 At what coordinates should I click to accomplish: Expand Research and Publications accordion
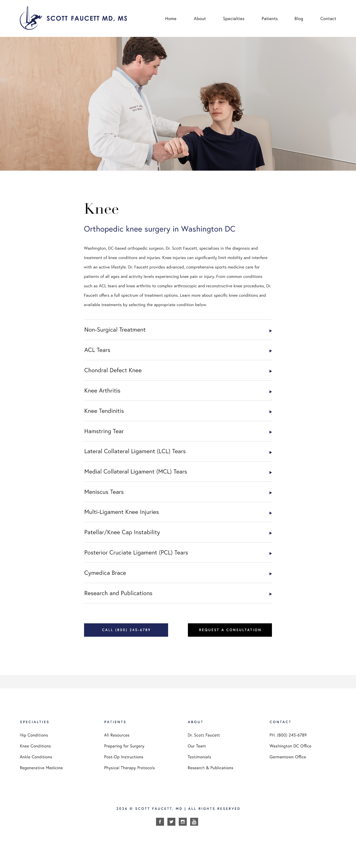click(x=178, y=593)
